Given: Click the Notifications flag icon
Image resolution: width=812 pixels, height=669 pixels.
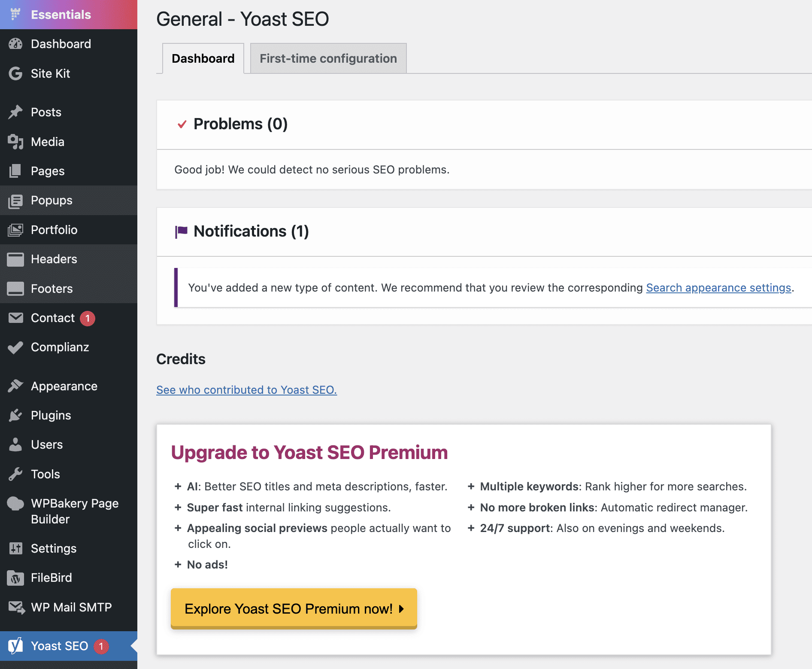Looking at the screenshot, I should (181, 231).
